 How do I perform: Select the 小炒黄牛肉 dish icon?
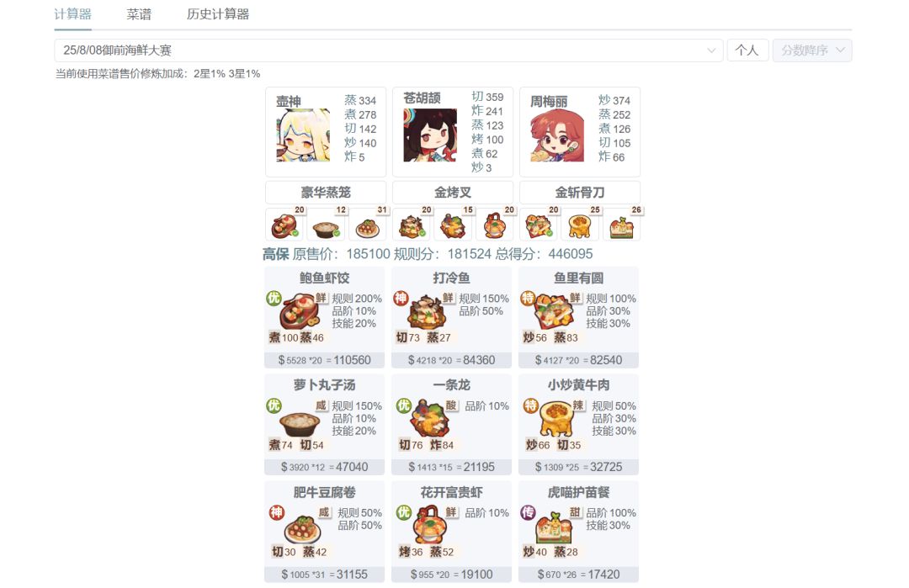pyautogui.click(x=556, y=418)
